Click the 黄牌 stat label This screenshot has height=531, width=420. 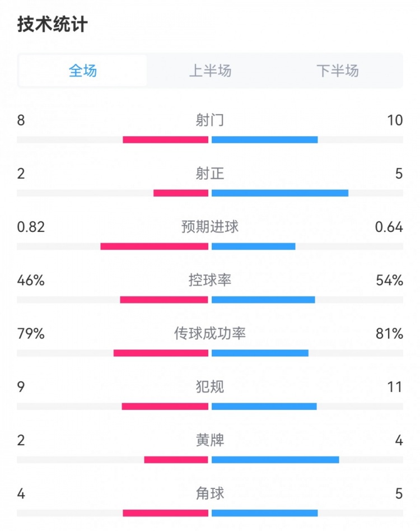click(x=210, y=440)
